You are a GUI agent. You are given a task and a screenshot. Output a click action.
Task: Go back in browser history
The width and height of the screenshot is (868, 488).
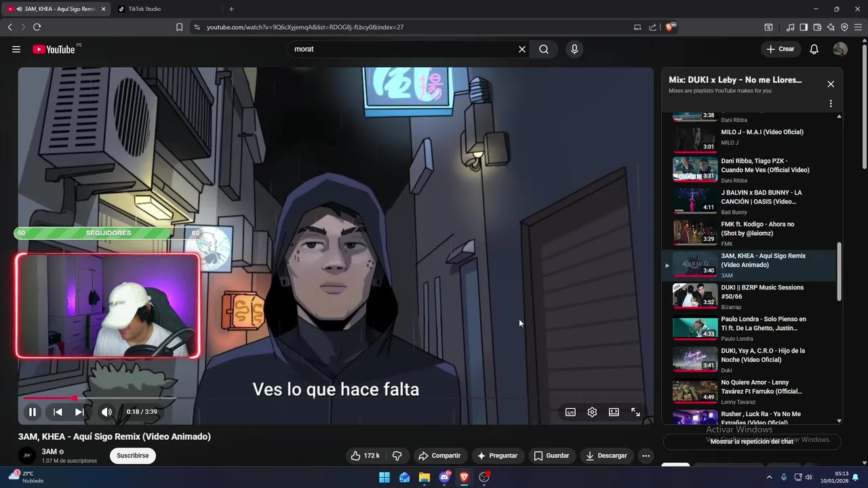10,27
